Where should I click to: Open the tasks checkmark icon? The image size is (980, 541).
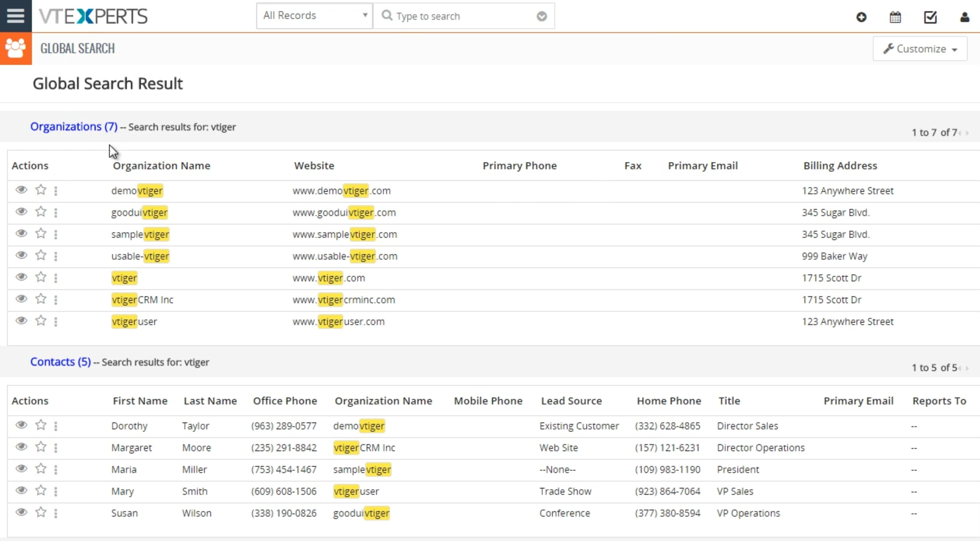930,17
